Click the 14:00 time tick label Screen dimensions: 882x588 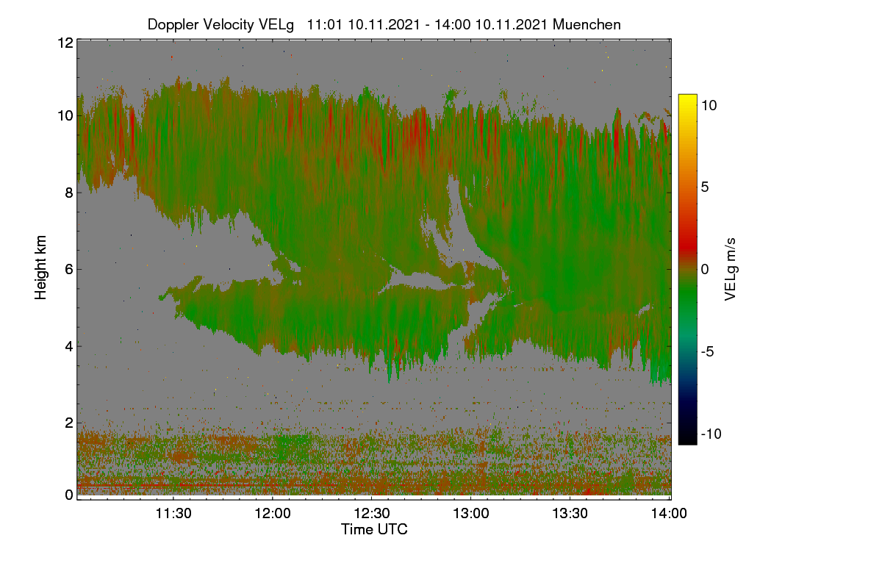[670, 513]
